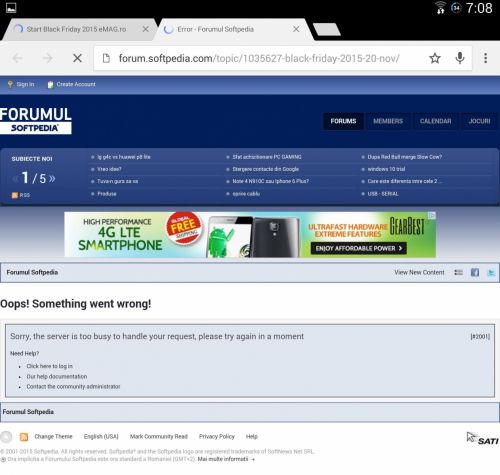Go forward with browser forward arrow
500x475 pixels.
point(47,58)
